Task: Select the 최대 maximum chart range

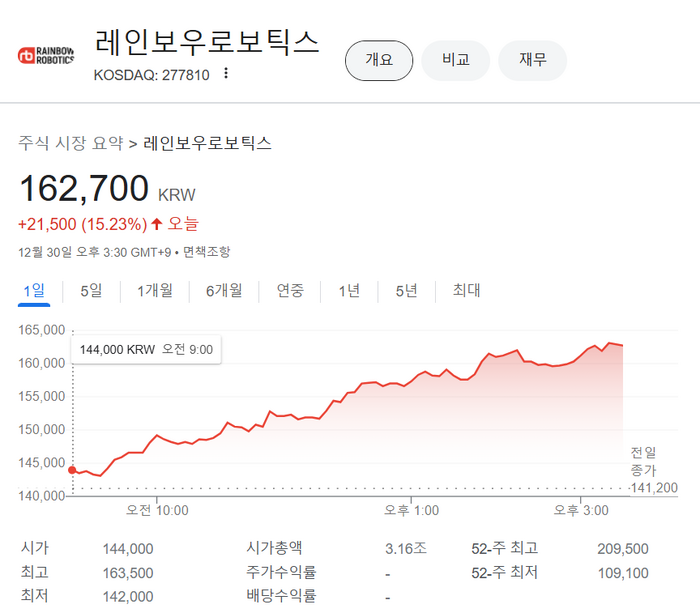Action: point(466,291)
